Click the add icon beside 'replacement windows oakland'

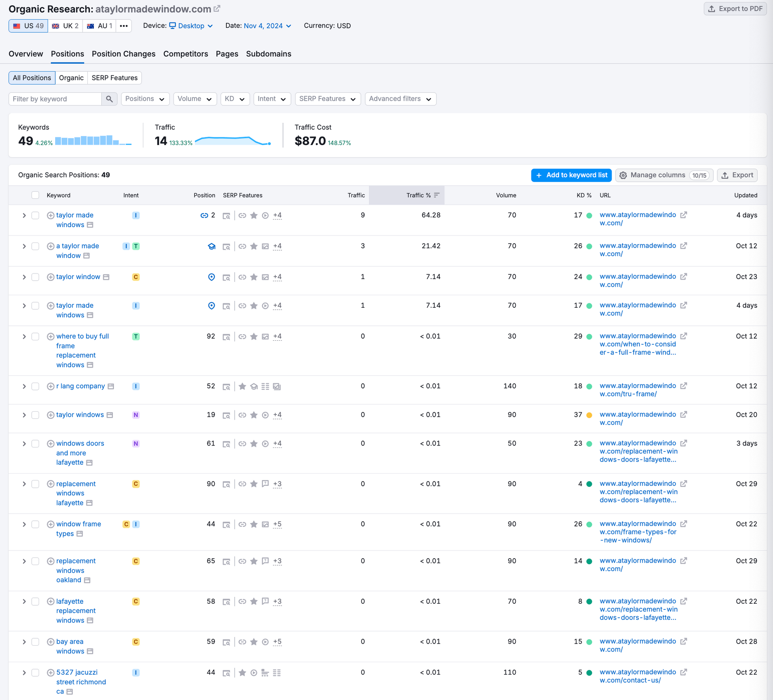coord(51,561)
